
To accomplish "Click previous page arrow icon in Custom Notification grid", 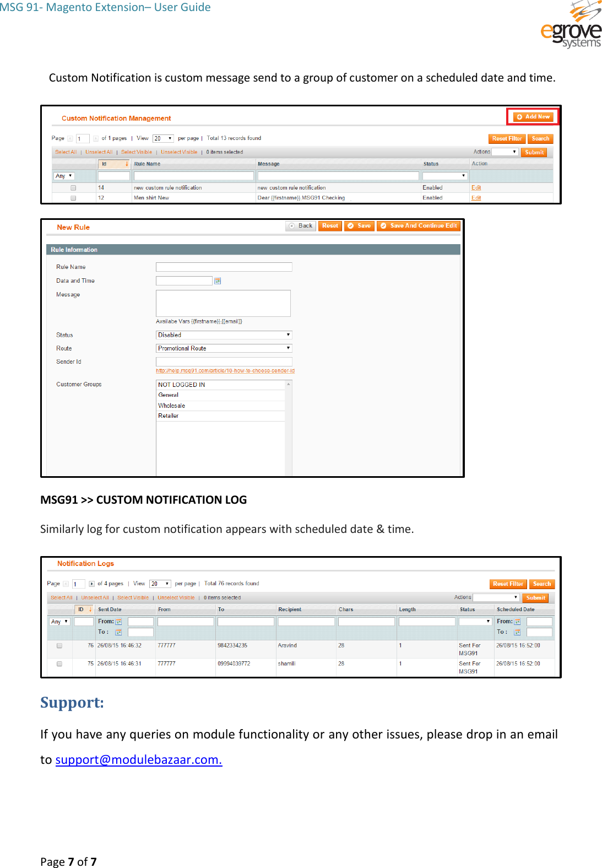I will [70, 138].
